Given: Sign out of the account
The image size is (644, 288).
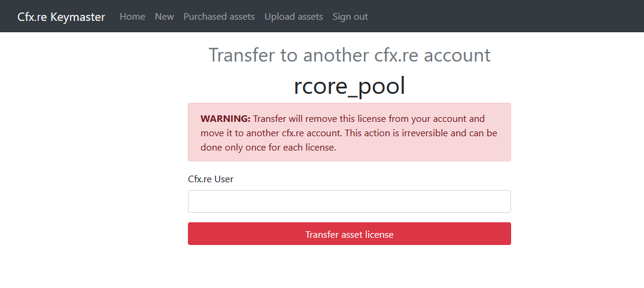Looking at the screenshot, I should coord(350,17).
